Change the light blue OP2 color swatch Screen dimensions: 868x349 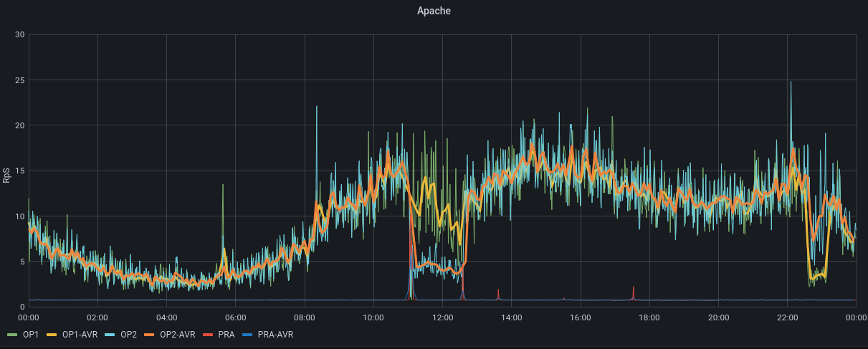(111, 335)
